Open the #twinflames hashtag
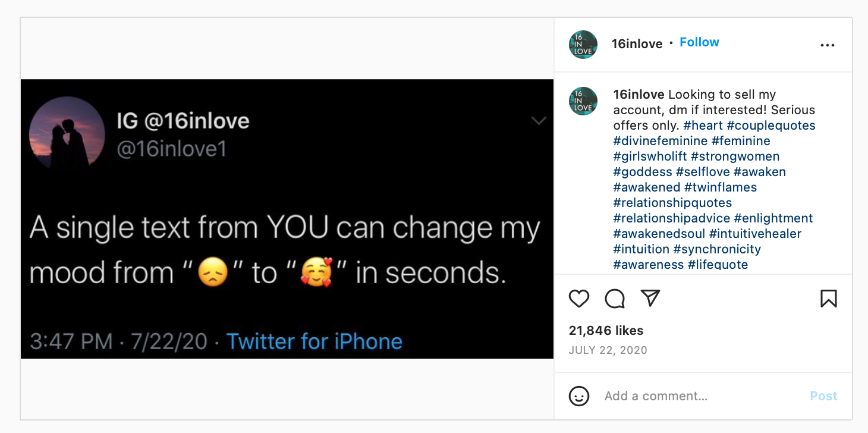The image size is (868, 433). (x=721, y=187)
